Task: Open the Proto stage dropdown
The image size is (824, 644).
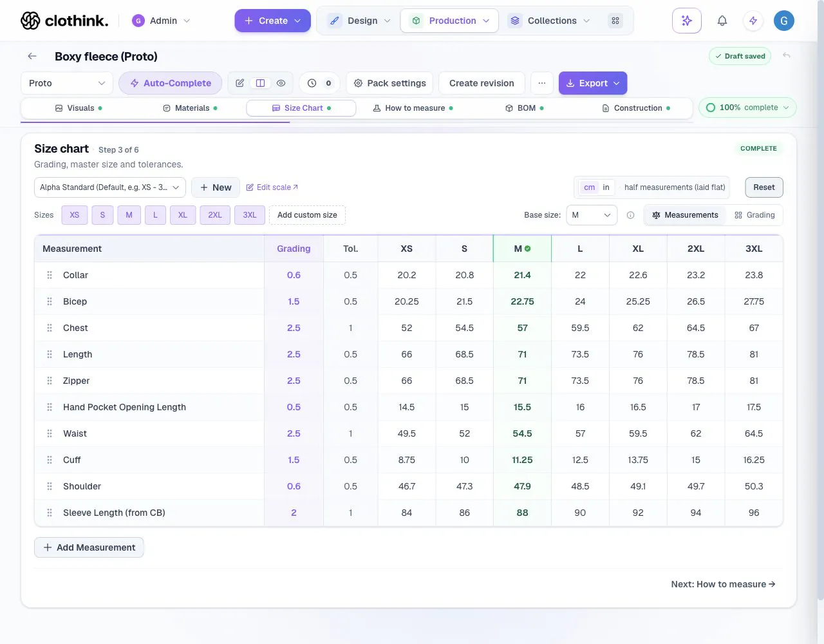Action: pyautogui.click(x=67, y=83)
